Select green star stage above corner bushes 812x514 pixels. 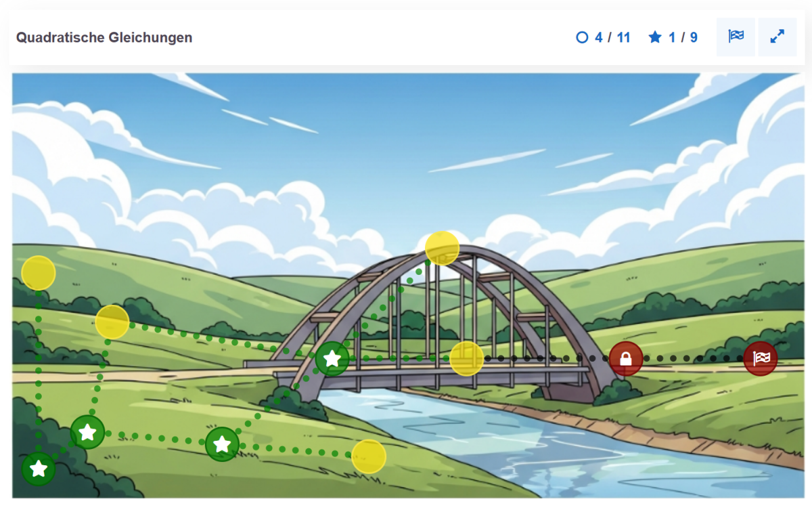click(87, 432)
